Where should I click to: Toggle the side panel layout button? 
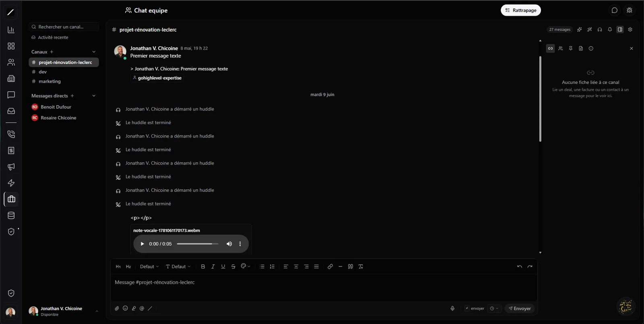620,29
